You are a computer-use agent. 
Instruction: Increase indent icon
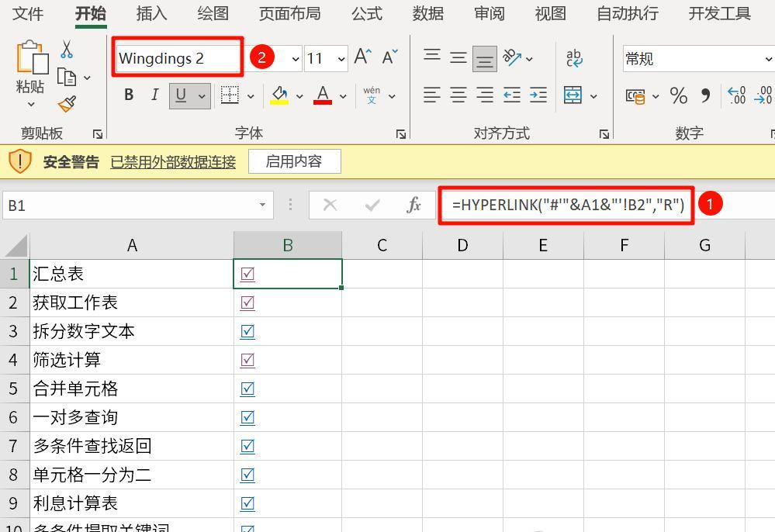pos(538,95)
